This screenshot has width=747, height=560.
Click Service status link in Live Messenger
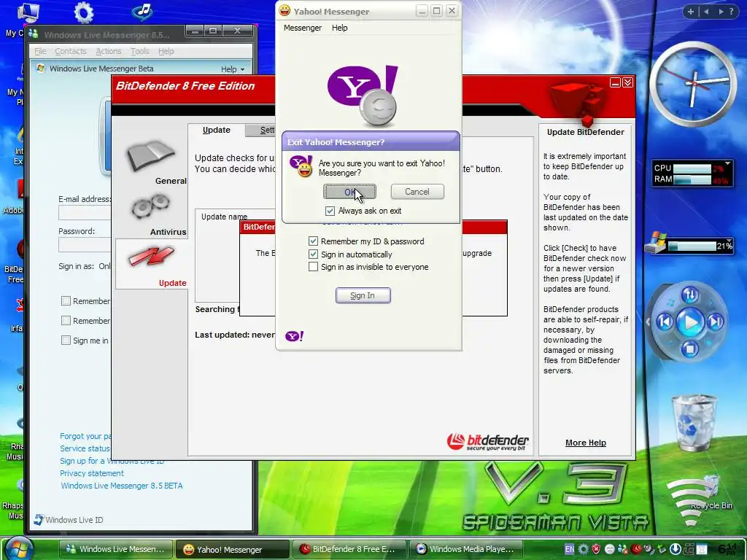[85, 448]
